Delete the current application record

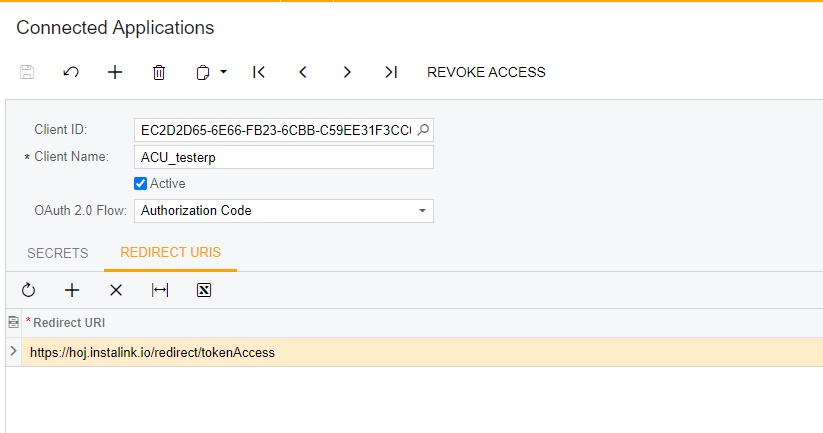[159, 72]
